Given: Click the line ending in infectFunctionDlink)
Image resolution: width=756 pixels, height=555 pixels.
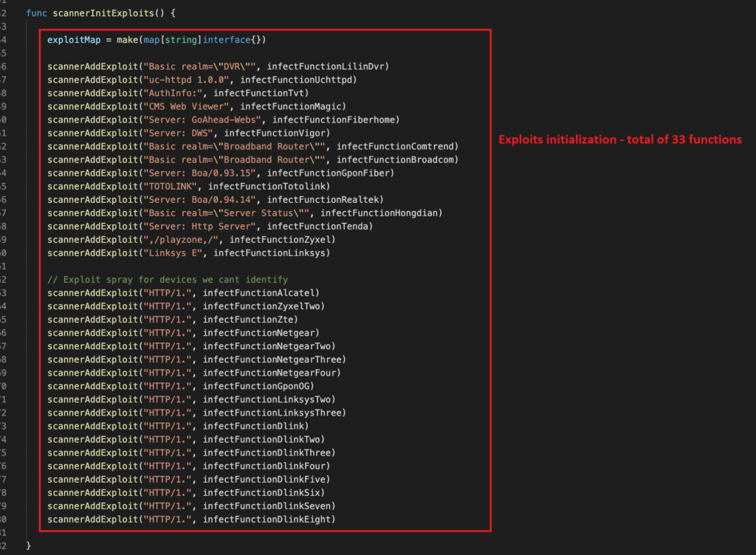Looking at the screenshot, I should coord(178,427).
